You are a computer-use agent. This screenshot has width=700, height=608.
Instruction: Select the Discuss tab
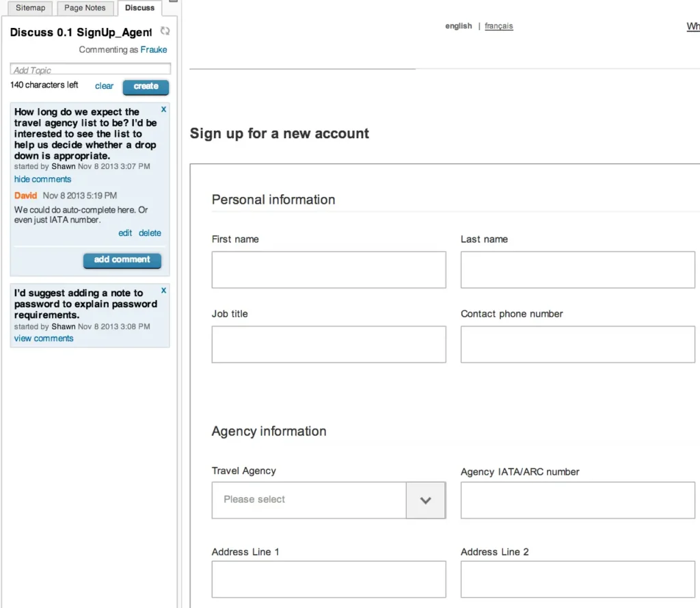tap(139, 8)
